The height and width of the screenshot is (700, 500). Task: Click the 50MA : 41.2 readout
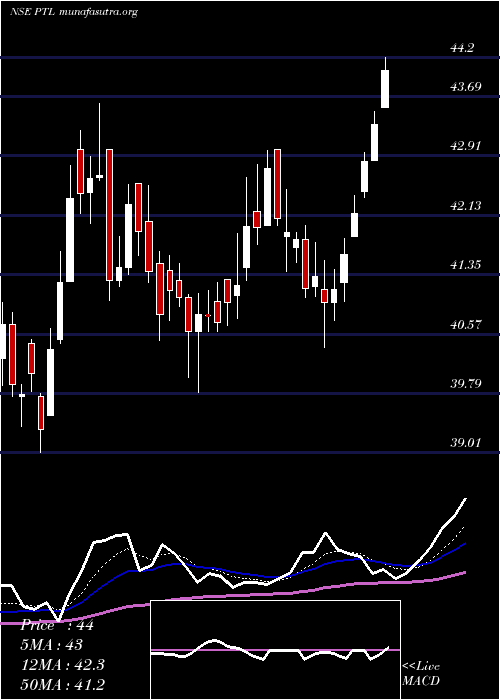click(x=62, y=684)
